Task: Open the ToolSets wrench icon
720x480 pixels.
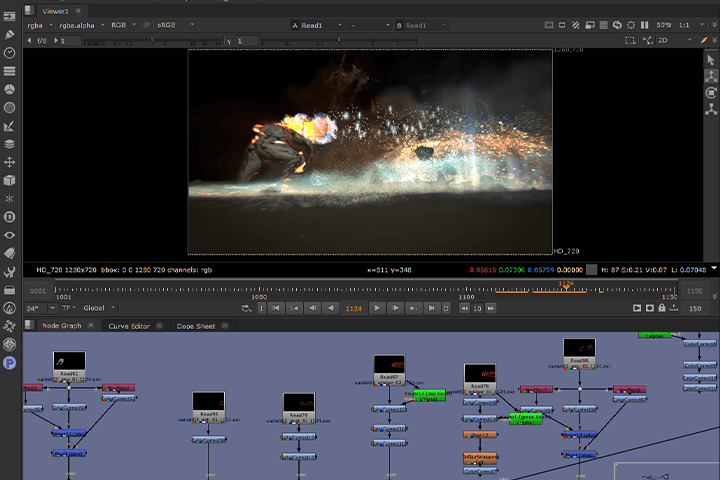Action: (9, 271)
